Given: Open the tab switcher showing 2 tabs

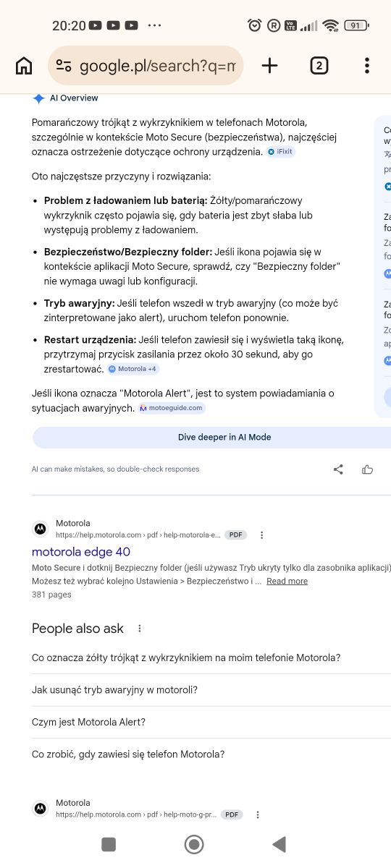Looking at the screenshot, I should [319, 66].
